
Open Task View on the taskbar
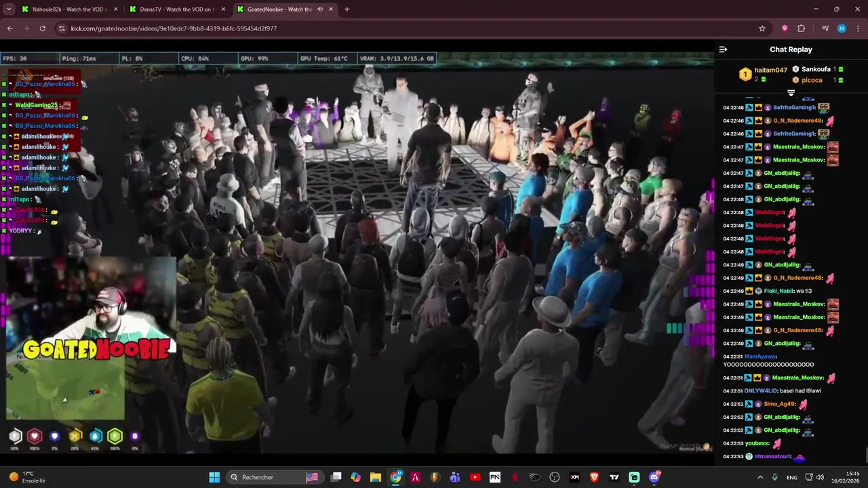click(336, 477)
